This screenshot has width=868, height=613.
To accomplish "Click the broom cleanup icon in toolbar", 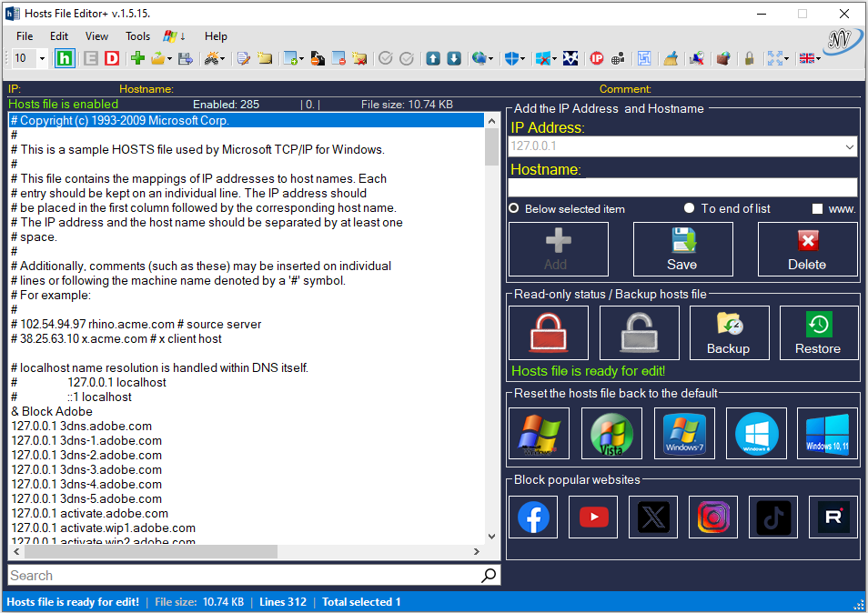I will click(x=670, y=58).
